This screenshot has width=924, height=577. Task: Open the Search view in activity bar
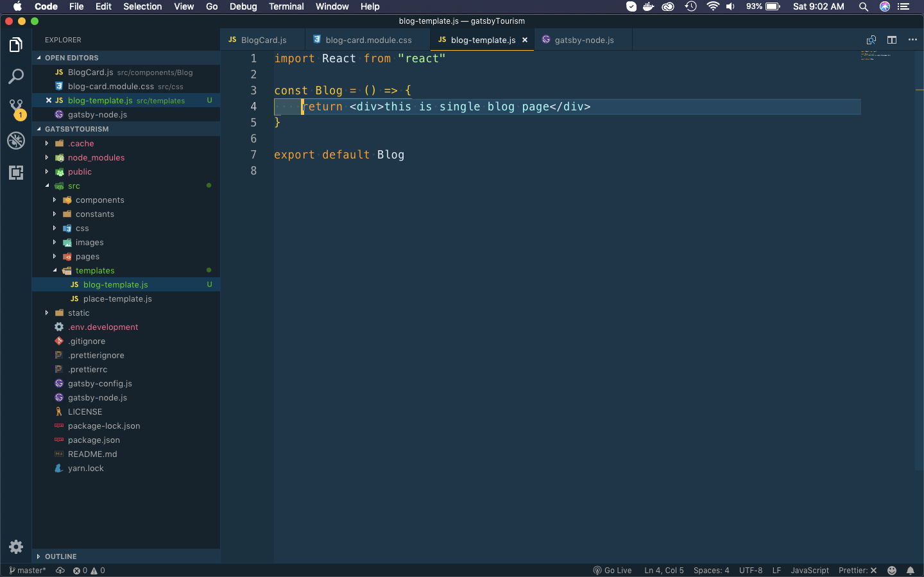[16, 76]
